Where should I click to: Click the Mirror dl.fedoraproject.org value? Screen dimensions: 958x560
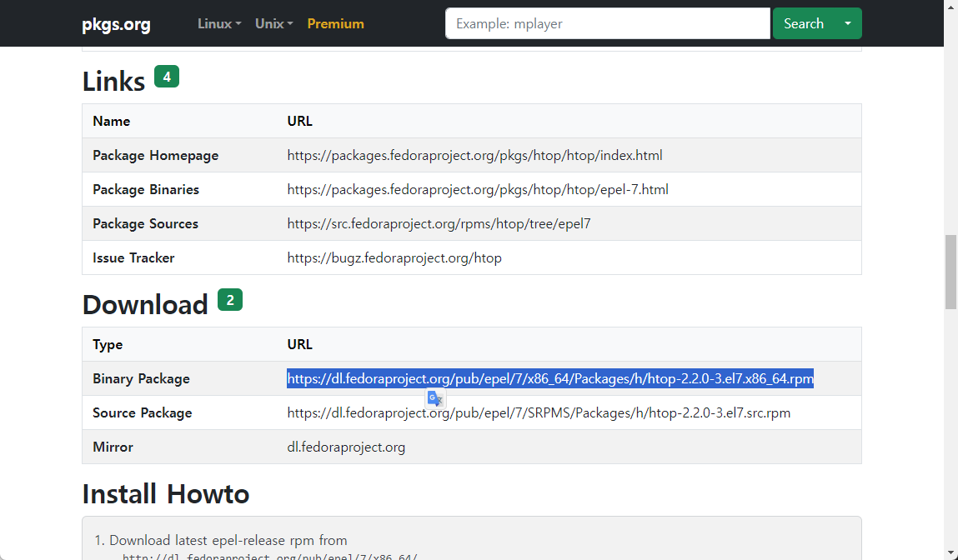346,447
